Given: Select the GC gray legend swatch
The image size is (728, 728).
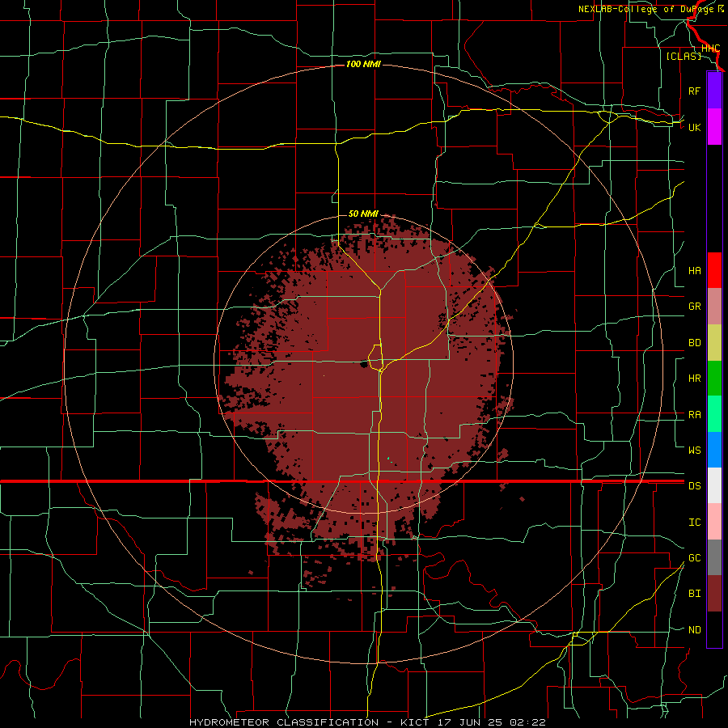Looking at the screenshot, I should pyautogui.click(x=714, y=557).
